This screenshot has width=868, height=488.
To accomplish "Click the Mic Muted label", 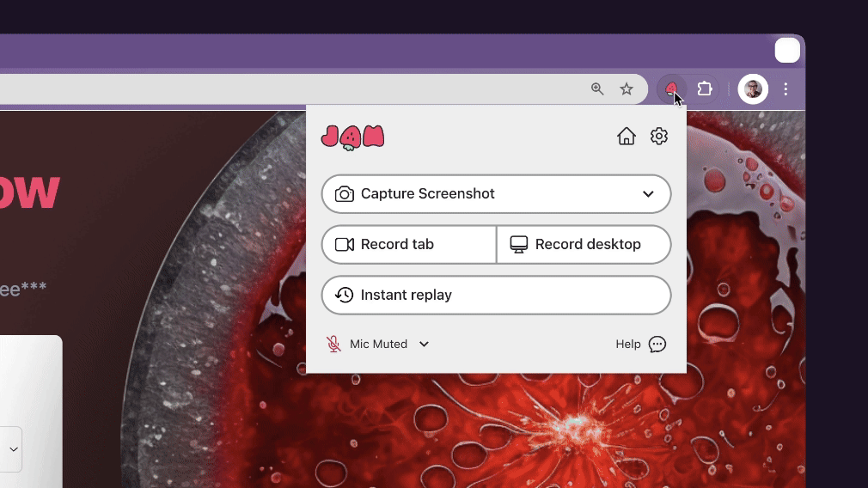I will [379, 345].
